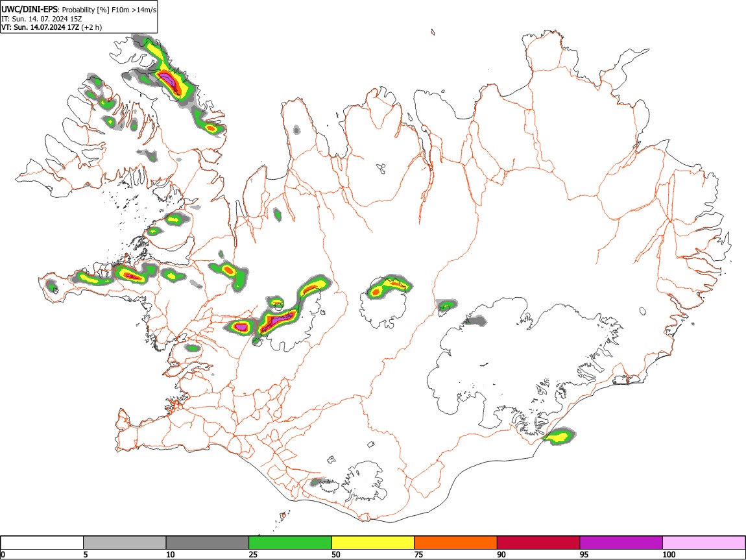Select the yellow 50–75% legend swatch

click(373, 543)
